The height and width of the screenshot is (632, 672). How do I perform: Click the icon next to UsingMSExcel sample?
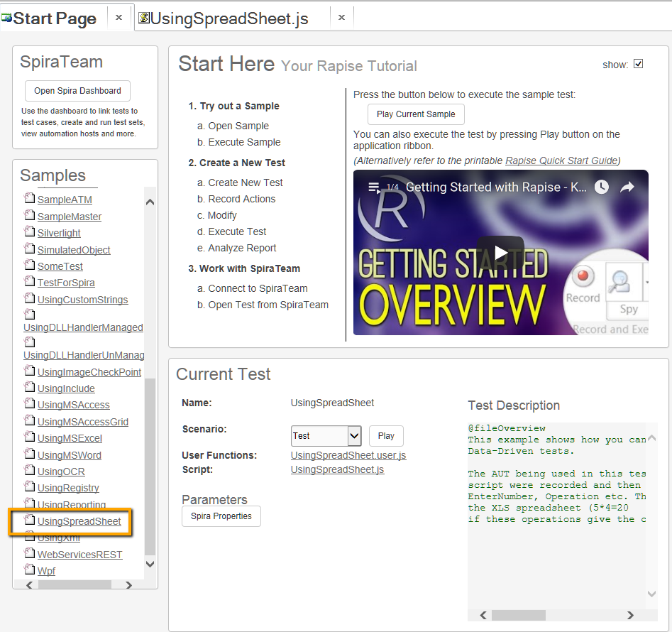pyautogui.click(x=30, y=437)
